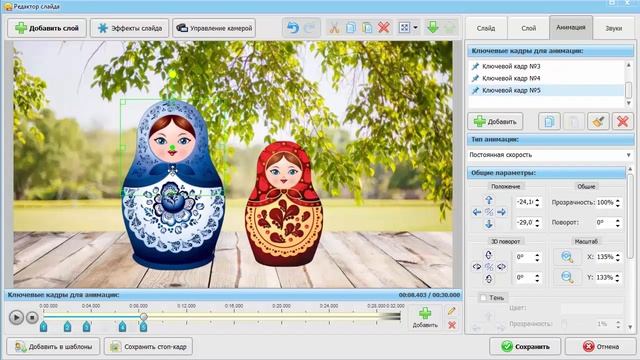640x360 pixels.
Task: Click the Добавить слой button
Action: pos(47,28)
